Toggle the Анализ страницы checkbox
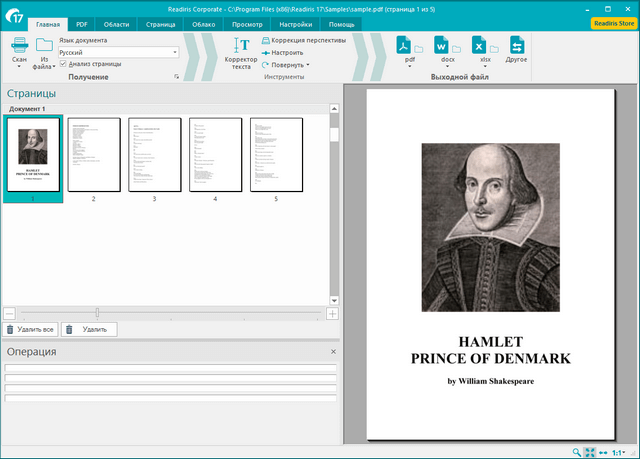The image size is (640, 459). [62, 64]
